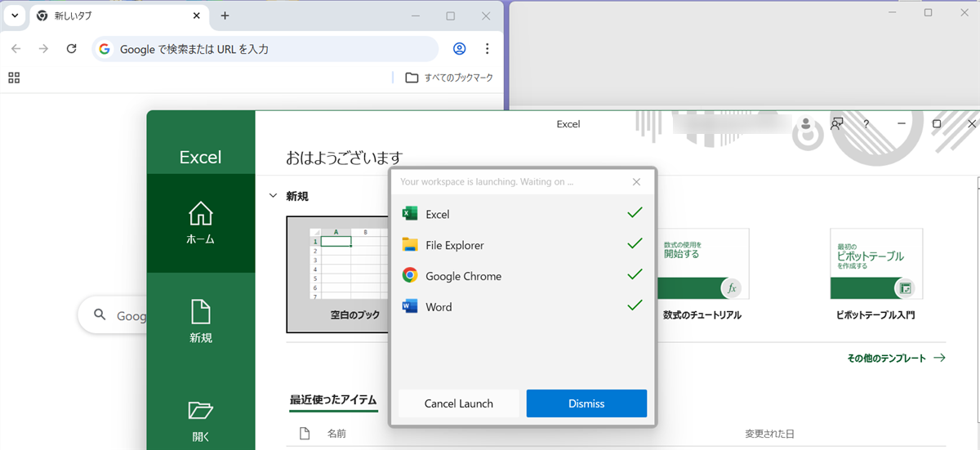Screen dimensions: 980x450
Task: Select Google Chrome row in launch list
Action: pos(523,276)
